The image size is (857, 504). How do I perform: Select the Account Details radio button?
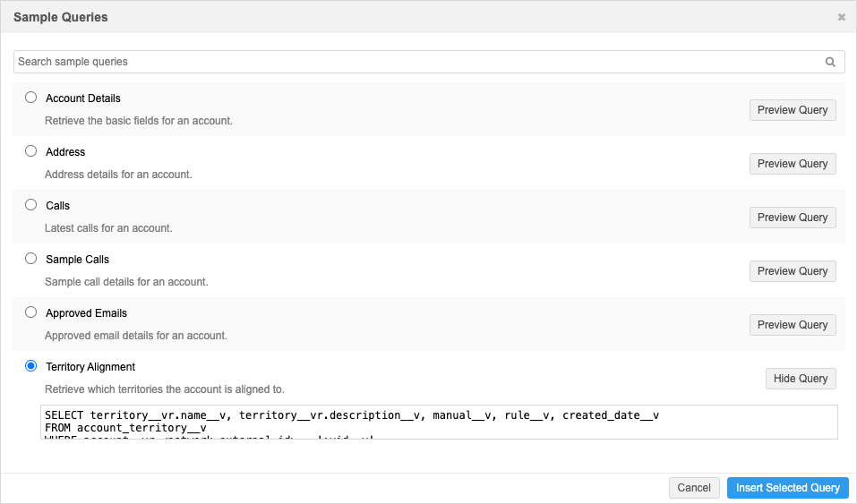(x=31, y=98)
